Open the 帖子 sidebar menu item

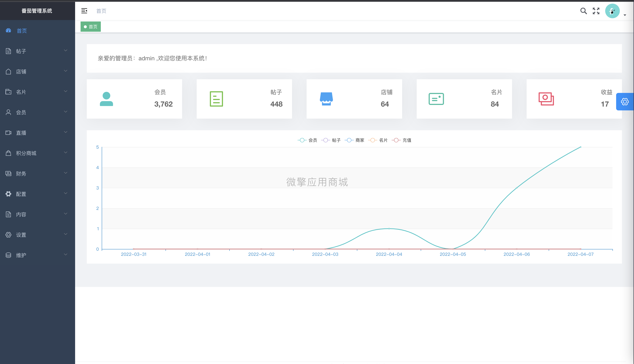click(x=38, y=51)
